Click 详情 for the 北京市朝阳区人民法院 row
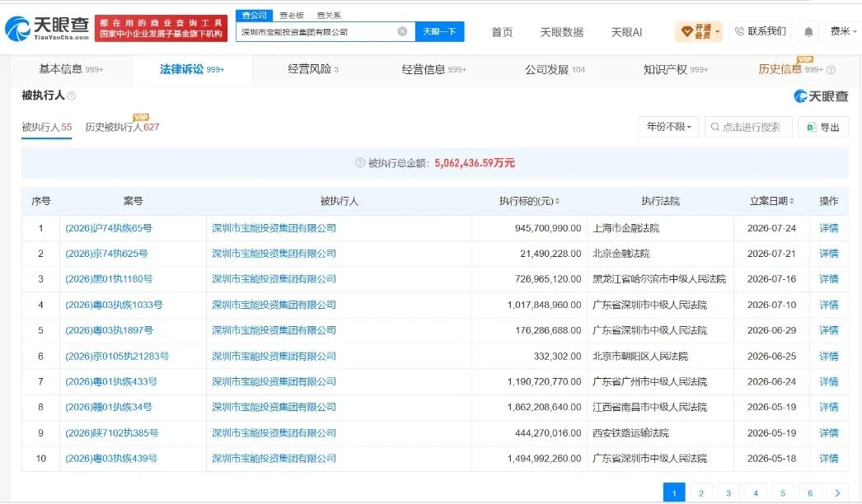Image resolution: width=862 pixels, height=504 pixels. pos(828,356)
